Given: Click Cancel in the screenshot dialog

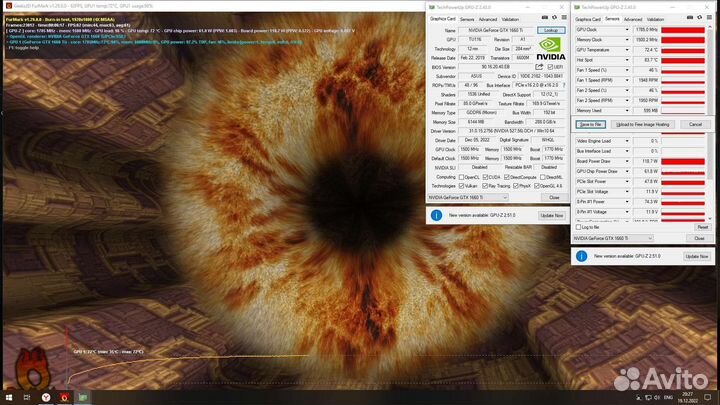Looking at the screenshot, I should coord(695,124).
